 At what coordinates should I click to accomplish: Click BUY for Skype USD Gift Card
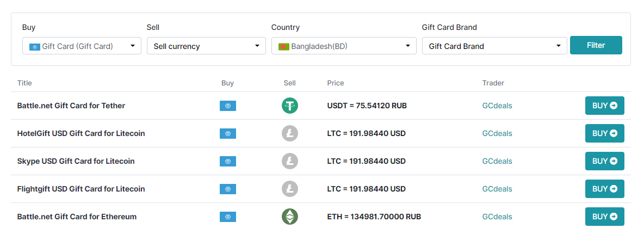click(605, 161)
